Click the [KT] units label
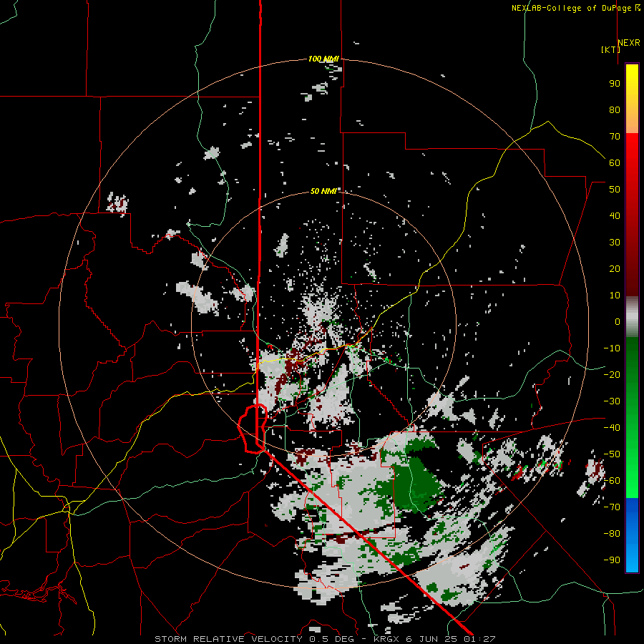Screen dimensions: 644x644 [x=610, y=49]
